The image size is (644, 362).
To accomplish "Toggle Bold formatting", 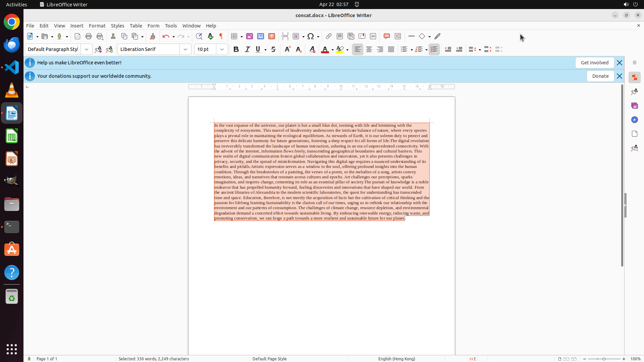I will click(x=236, y=49).
